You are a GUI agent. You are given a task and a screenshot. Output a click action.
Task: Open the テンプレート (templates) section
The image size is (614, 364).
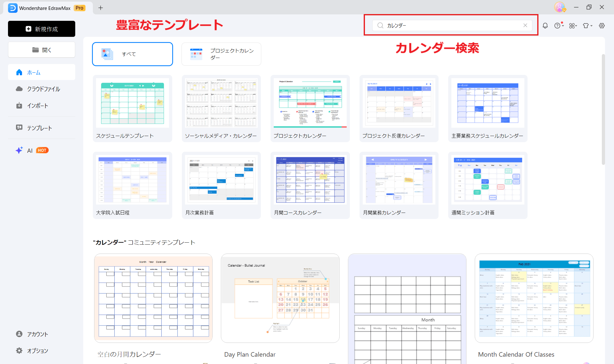pos(39,128)
